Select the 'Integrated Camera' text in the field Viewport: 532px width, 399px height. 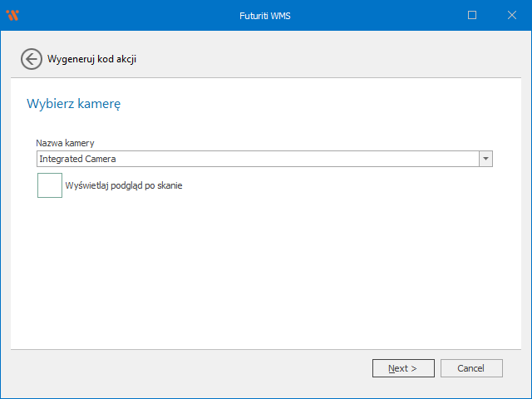click(77, 159)
